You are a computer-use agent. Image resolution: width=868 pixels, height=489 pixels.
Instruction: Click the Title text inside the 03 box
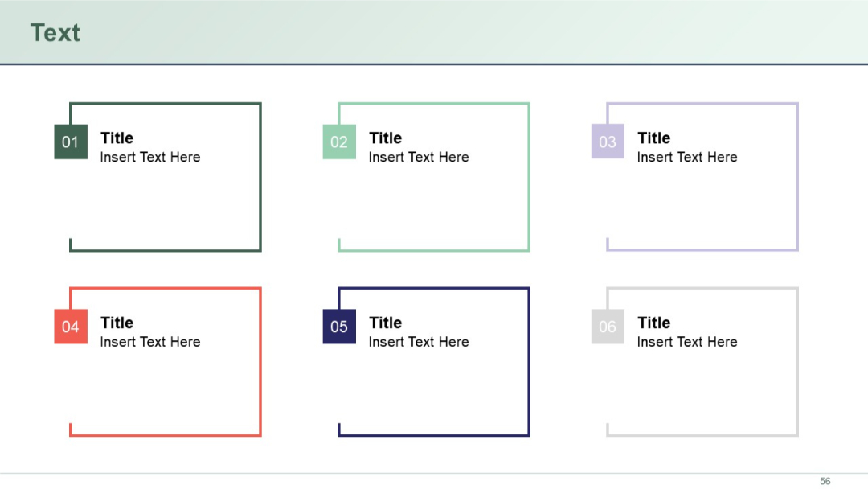click(653, 138)
